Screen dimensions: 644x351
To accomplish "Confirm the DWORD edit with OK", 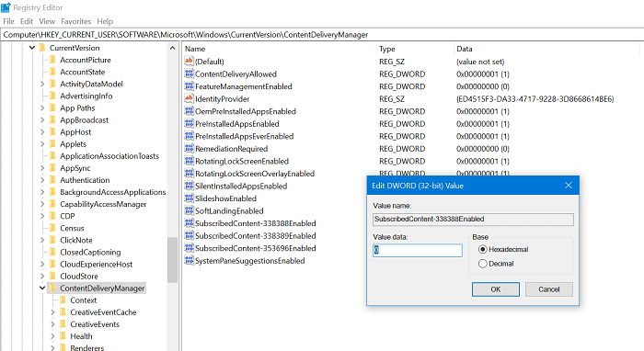I will pyautogui.click(x=495, y=289).
